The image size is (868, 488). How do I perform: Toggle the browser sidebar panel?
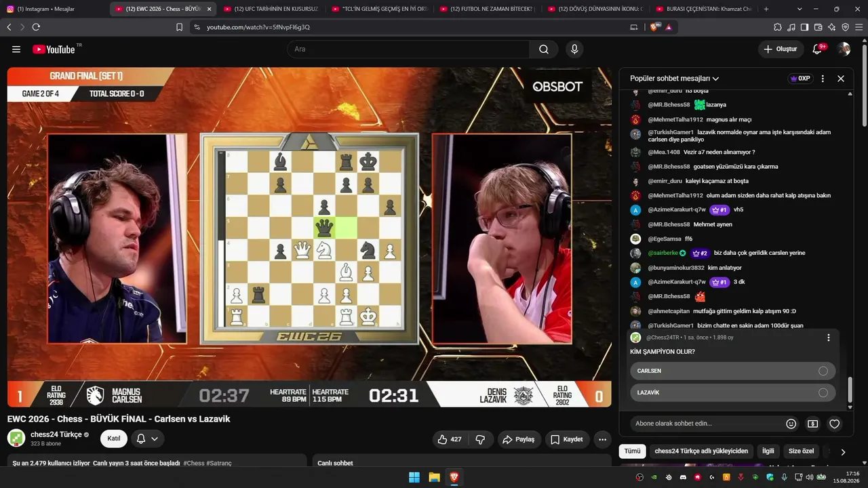(x=804, y=27)
